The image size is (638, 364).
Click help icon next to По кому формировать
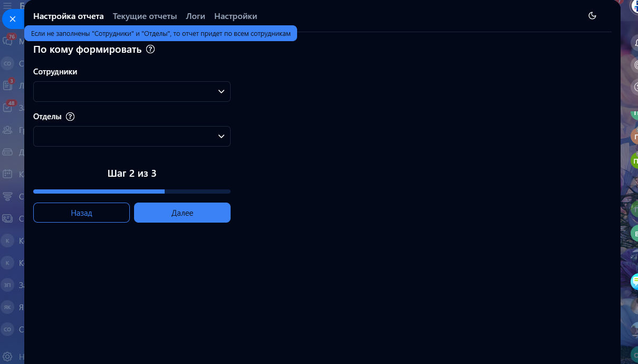[150, 50]
